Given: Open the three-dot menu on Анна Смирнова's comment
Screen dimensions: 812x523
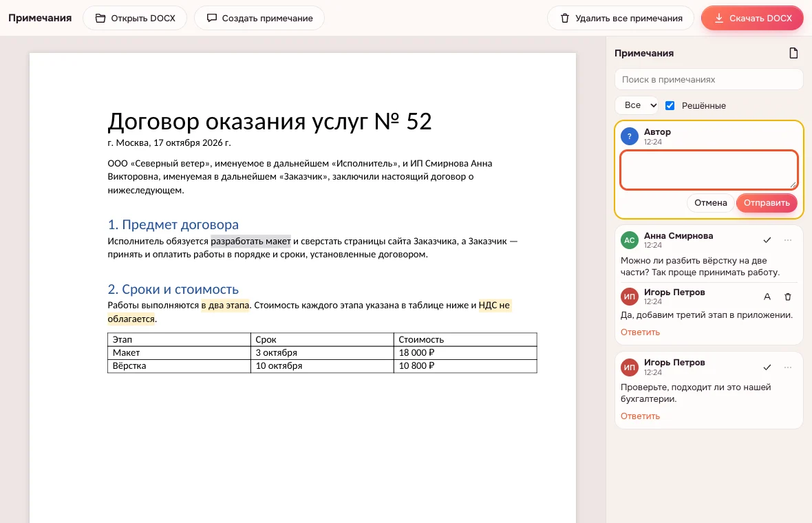Looking at the screenshot, I should (788, 239).
